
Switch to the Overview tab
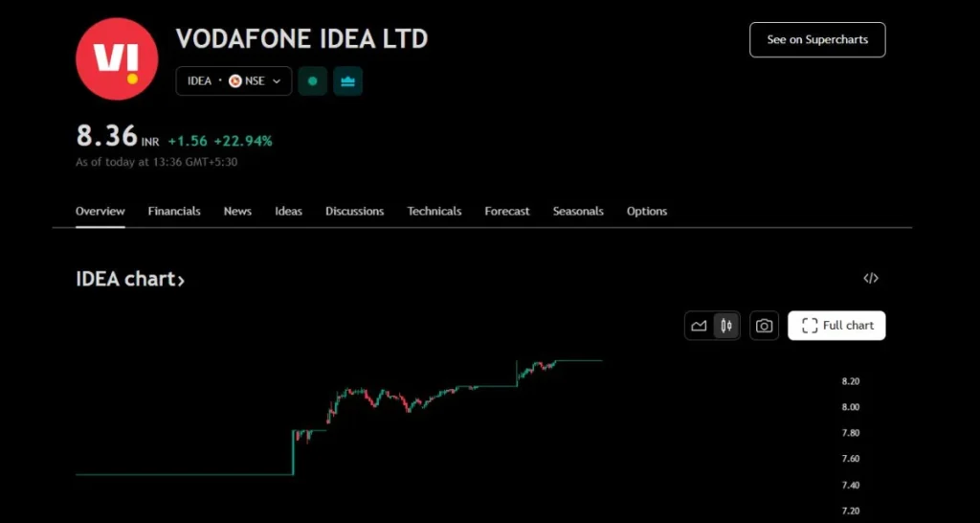point(100,211)
